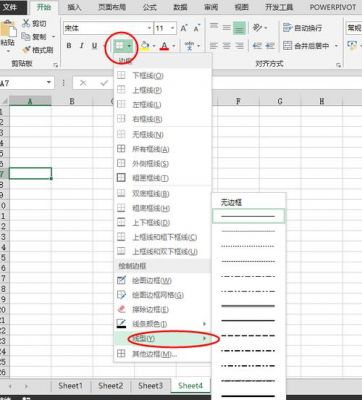The image size is (362, 400).
Task: Click the Center alignment icon
Action: coord(226,45)
